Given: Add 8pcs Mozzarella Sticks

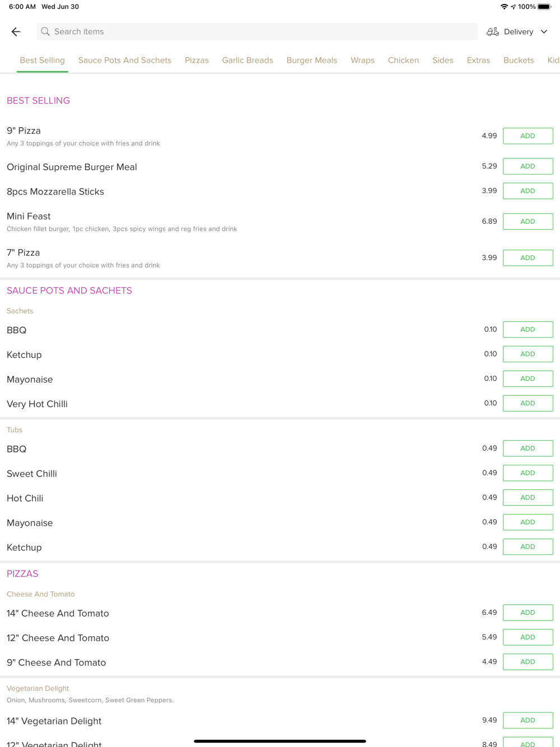Looking at the screenshot, I should click(528, 191).
